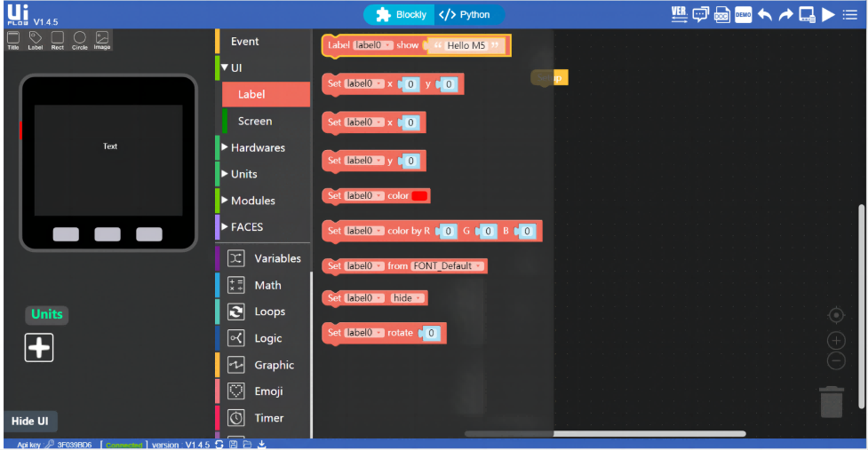Click the Hide UI button
This screenshot has width=868, height=450.
[30, 422]
